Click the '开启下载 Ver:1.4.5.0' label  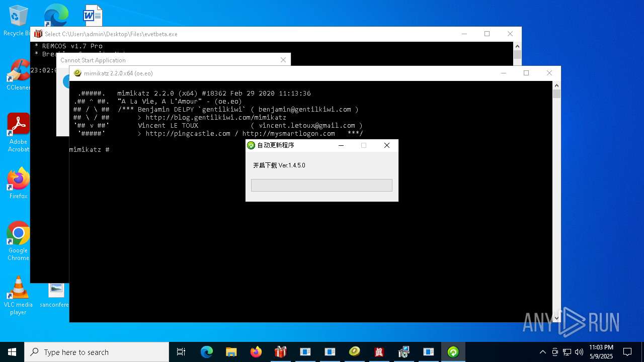coord(279,165)
